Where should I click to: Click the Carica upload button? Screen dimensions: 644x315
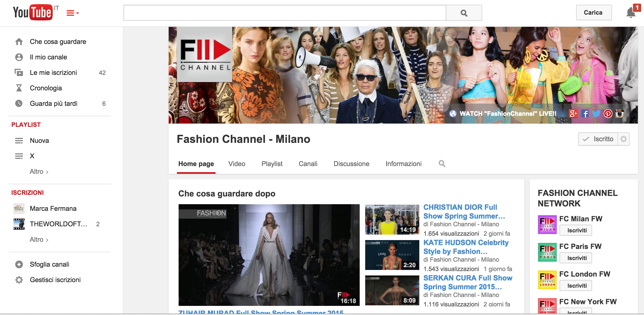click(x=593, y=13)
